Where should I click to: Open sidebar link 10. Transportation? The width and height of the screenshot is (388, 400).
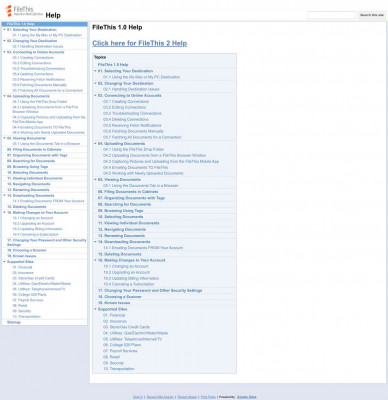tap(27, 317)
